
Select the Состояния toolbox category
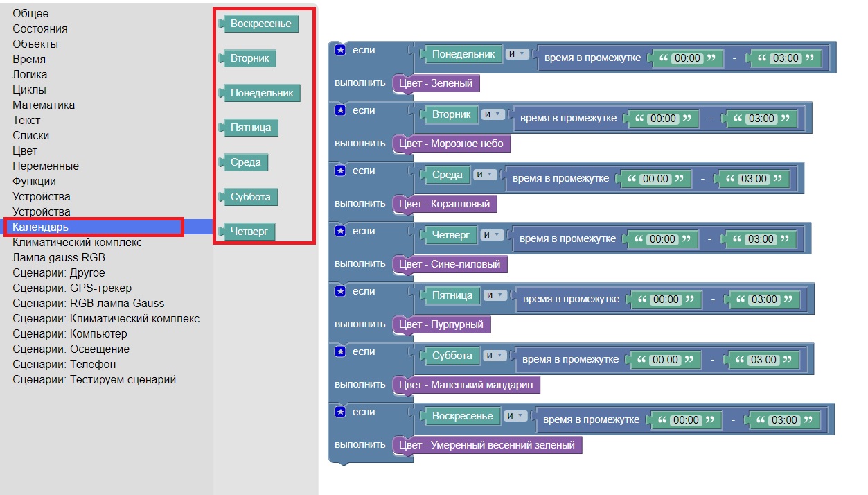[x=40, y=29]
